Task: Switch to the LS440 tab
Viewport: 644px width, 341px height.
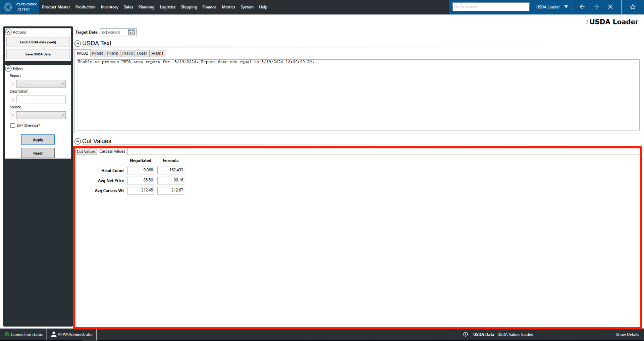Action: click(x=127, y=53)
